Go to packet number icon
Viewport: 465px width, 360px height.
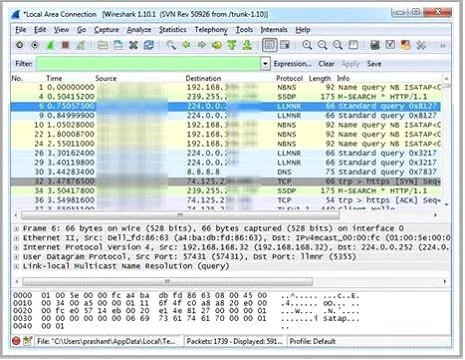217,45
